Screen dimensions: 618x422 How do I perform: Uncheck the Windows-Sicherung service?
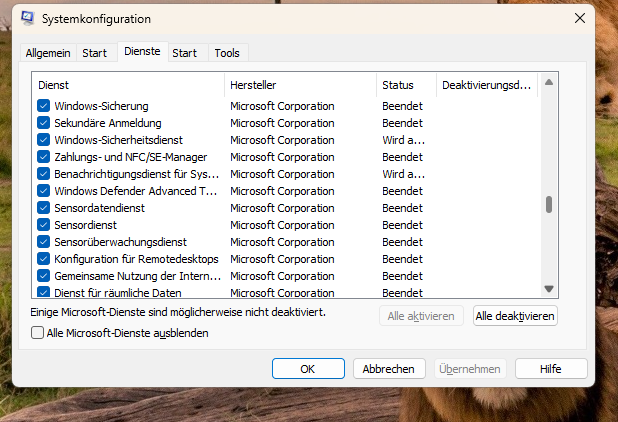pyautogui.click(x=43, y=106)
